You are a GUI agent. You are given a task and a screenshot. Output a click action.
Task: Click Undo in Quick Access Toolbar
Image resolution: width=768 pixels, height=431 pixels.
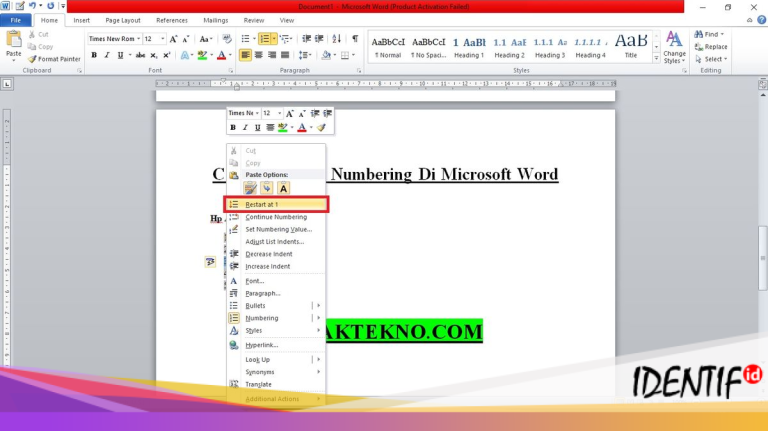tap(32, 6)
